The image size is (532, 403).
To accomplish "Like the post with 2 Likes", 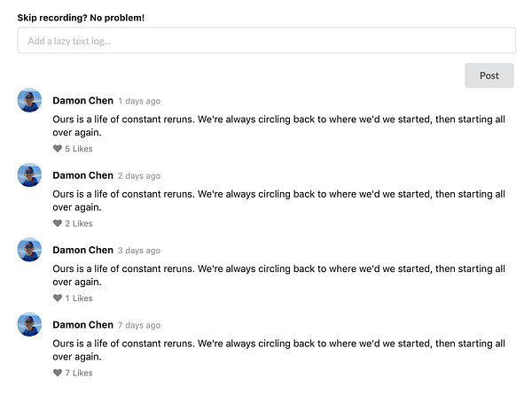I will 58,224.
